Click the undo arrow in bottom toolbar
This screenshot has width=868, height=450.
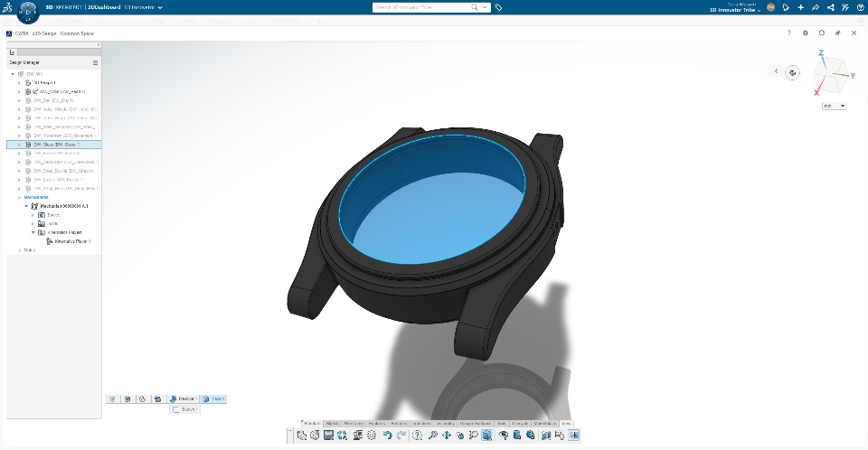[x=388, y=436]
